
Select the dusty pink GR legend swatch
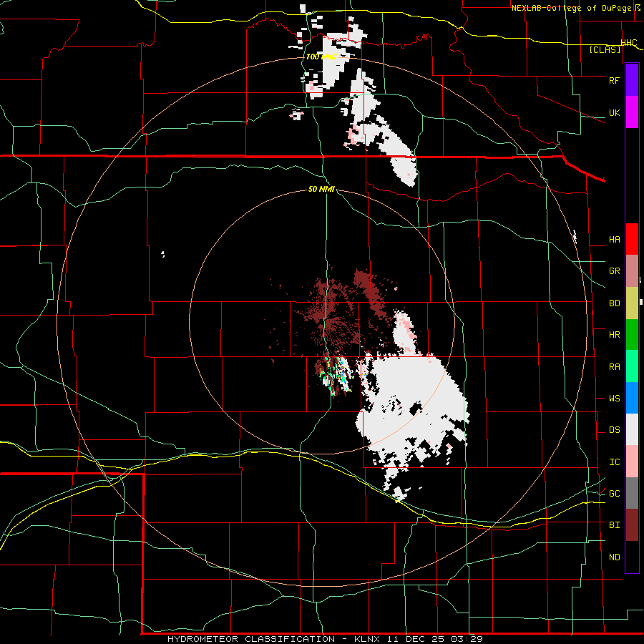click(632, 270)
